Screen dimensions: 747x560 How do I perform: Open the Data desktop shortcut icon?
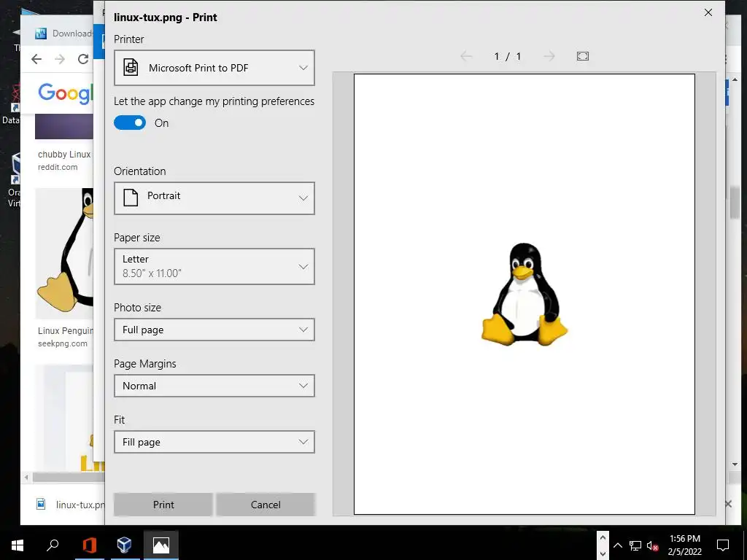click(x=12, y=104)
